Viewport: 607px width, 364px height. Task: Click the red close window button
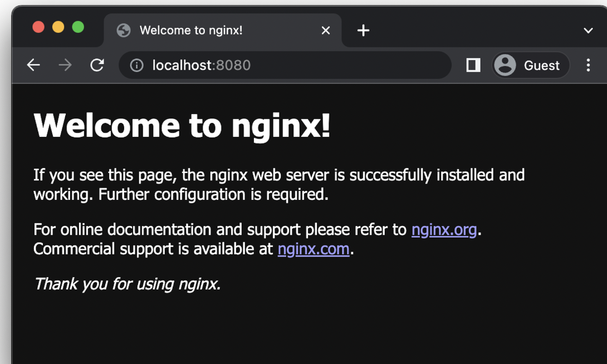(x=38, y=27)
